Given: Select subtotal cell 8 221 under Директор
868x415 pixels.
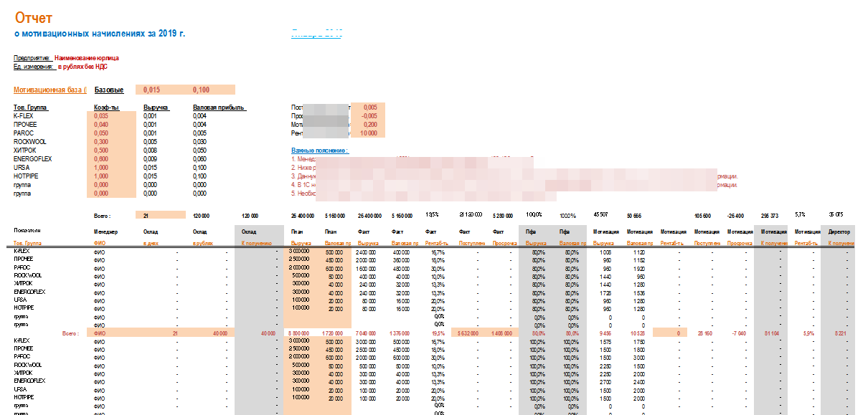Looking at the screenshot, I should (839, 333).
